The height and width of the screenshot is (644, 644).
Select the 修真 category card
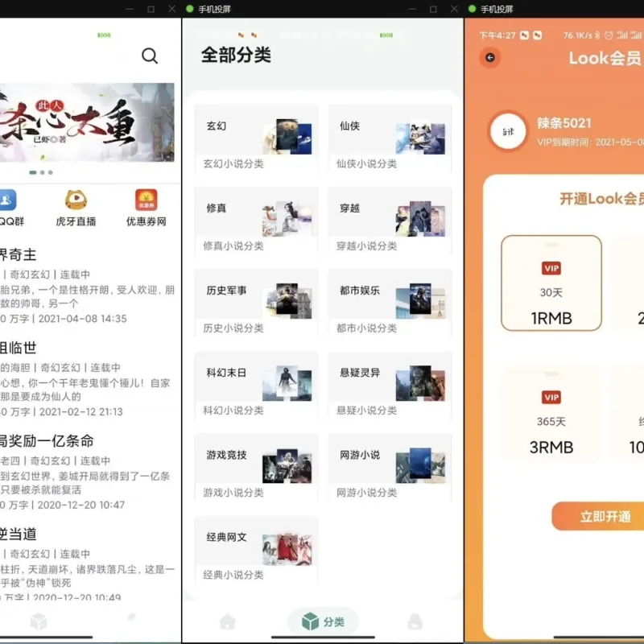click(257, 221)
